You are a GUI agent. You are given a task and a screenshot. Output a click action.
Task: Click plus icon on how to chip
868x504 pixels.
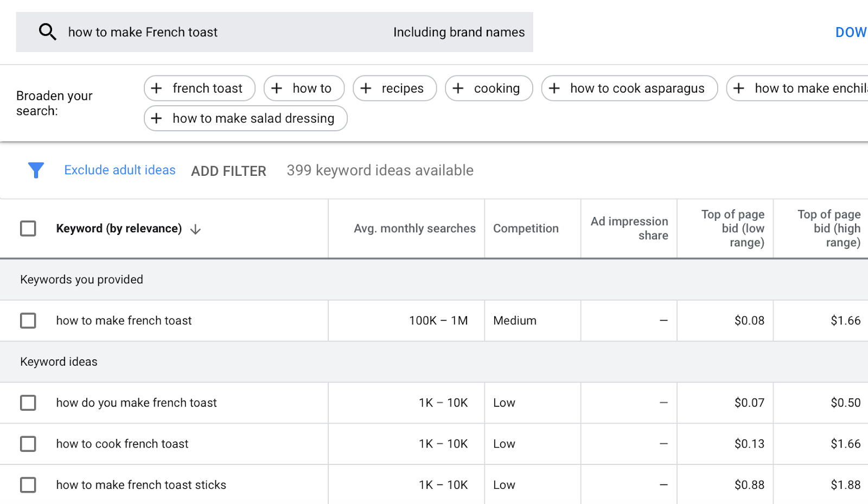277,88
